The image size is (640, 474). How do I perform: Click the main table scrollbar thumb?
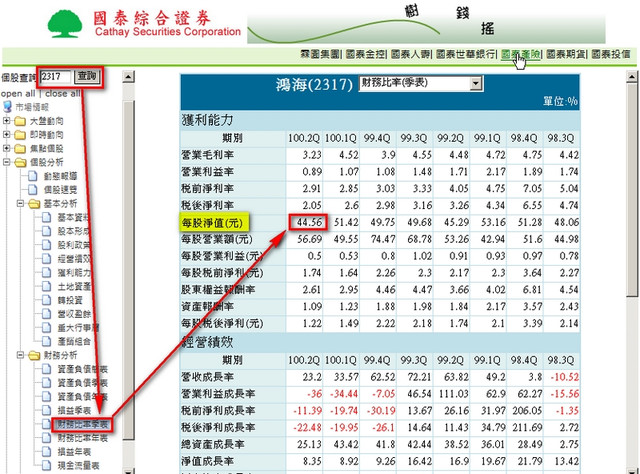click(x=632, y=189)
